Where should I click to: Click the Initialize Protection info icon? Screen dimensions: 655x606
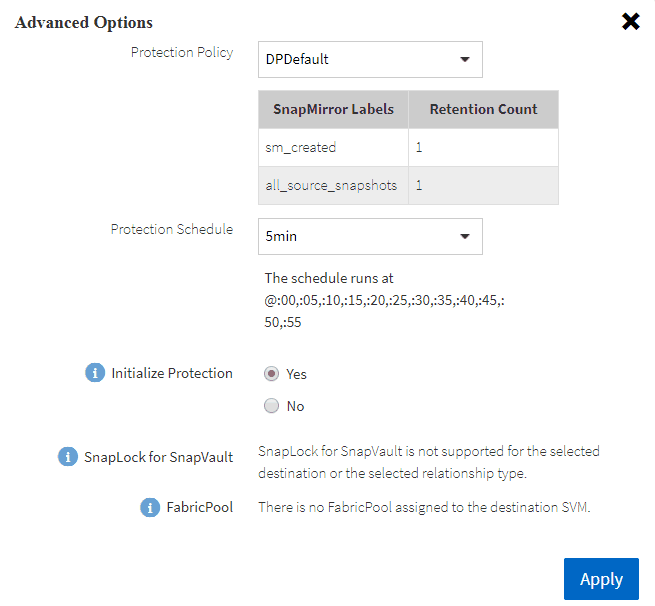95,373
